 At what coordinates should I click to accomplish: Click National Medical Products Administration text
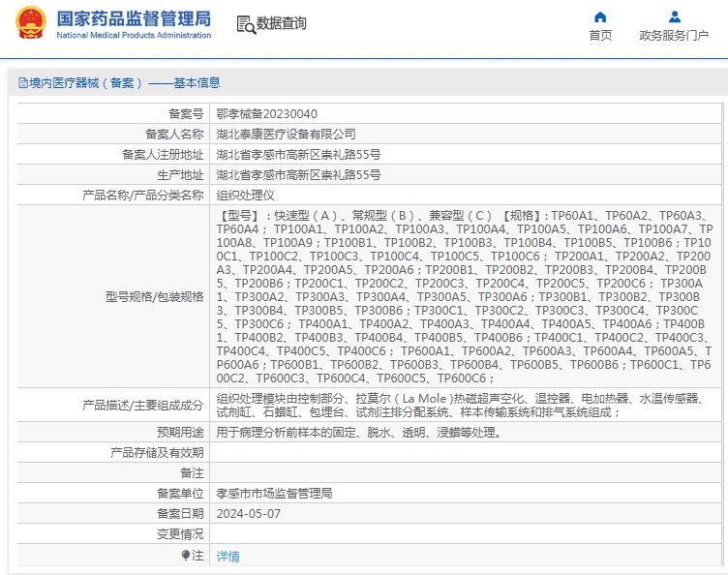pos(134,35)
